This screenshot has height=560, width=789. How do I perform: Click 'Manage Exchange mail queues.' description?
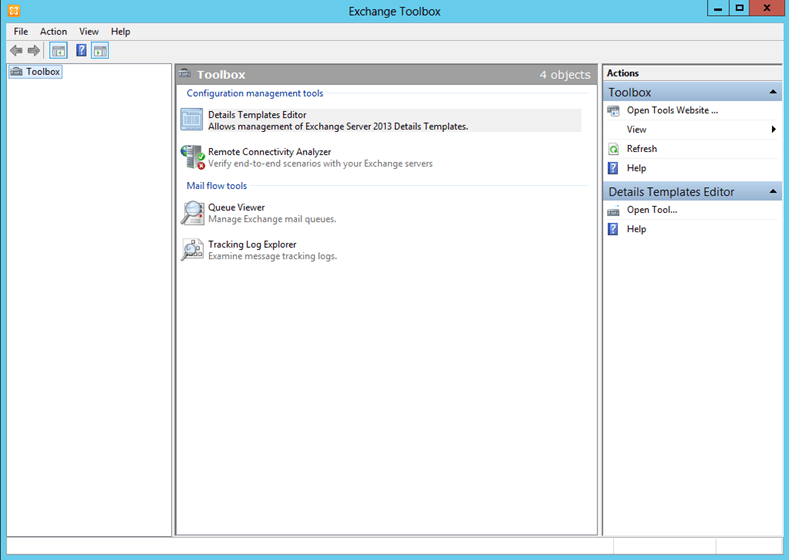[272, 219]
